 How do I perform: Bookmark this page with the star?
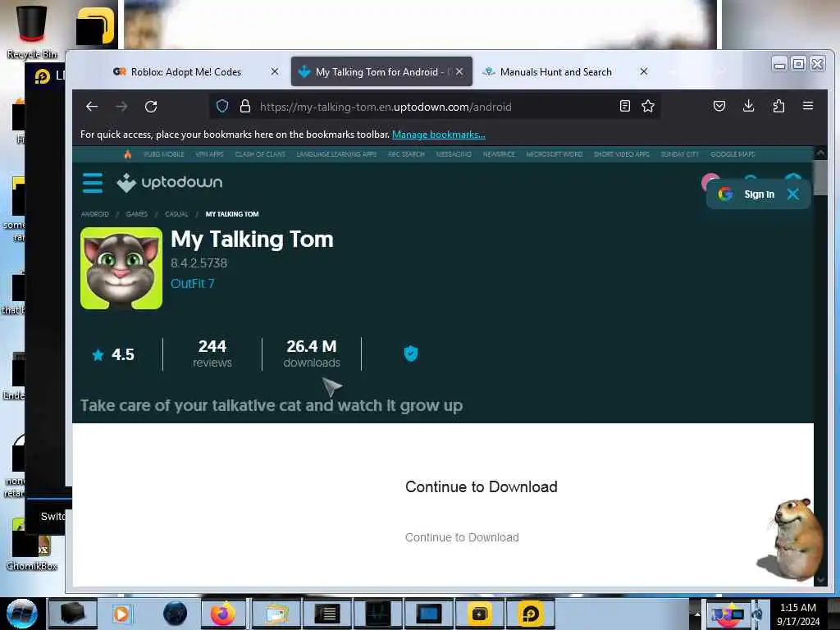(x=648, y=106)
